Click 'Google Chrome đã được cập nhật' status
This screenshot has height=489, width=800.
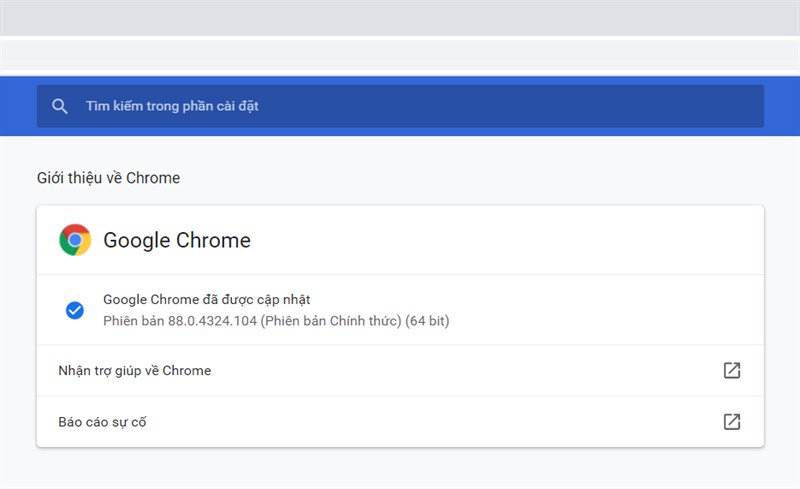pyautogui.click(x=207, y=300)
